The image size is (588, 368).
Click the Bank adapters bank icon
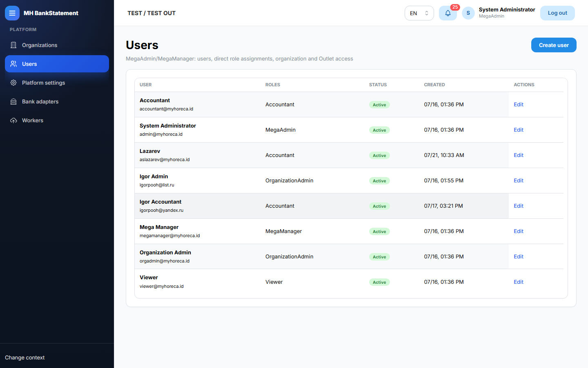[13, 101]
